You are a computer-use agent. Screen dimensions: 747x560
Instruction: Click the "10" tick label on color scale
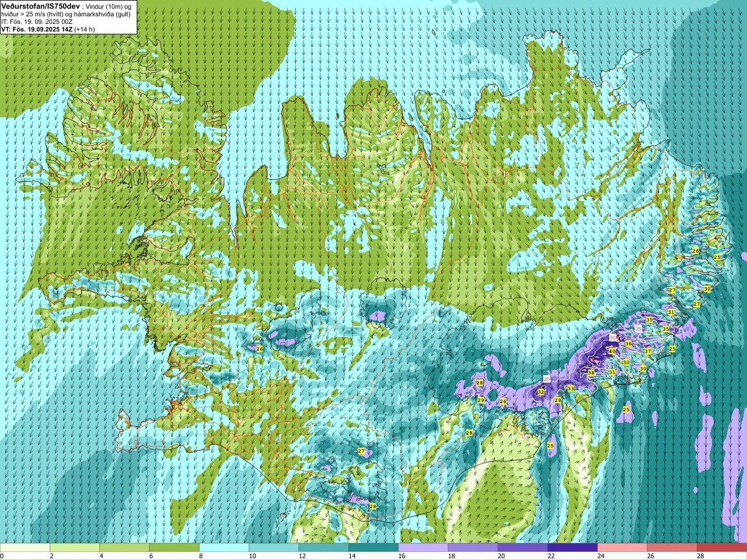point(253,556)
